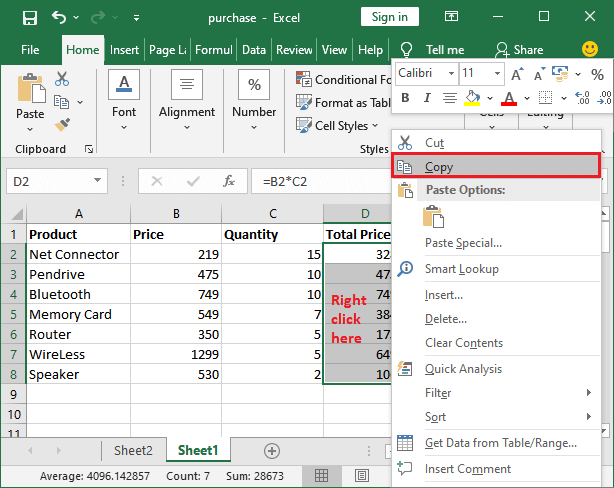This screenshot has width=614, height=488.
Task: Click the Insert Function fx icon
Action: click(x=229, y=181)
